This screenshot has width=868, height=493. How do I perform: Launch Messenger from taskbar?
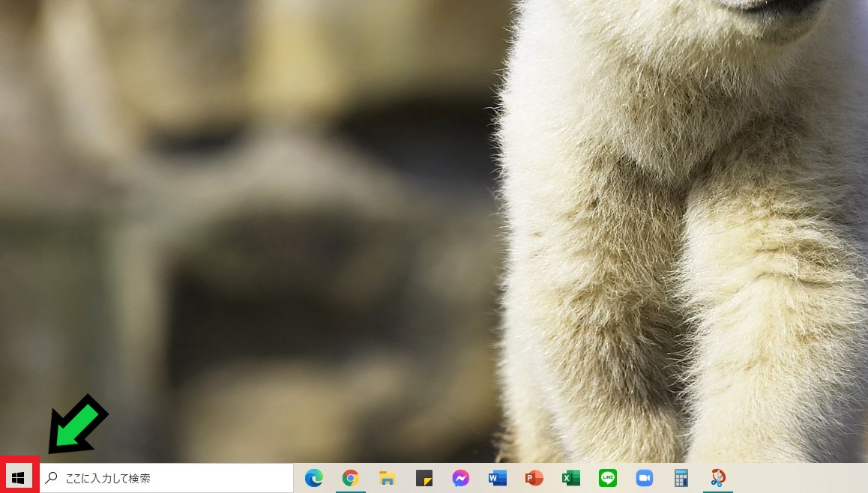[460, 477]
